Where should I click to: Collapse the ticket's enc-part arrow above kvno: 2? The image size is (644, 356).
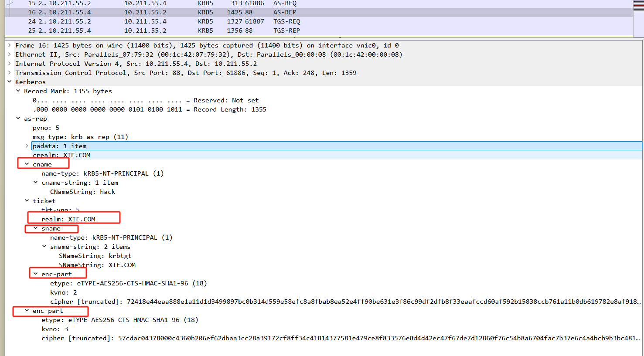pyautogui.click(x=35, y=274)
